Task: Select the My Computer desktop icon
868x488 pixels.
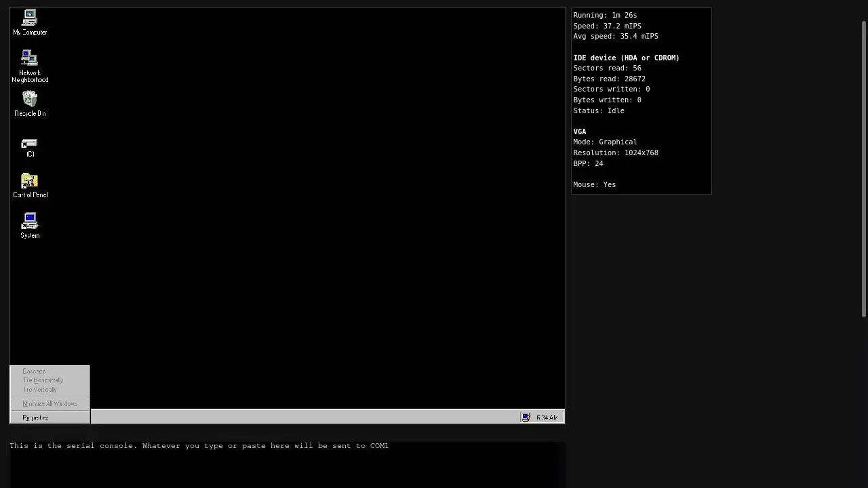Action: (30, 22)
